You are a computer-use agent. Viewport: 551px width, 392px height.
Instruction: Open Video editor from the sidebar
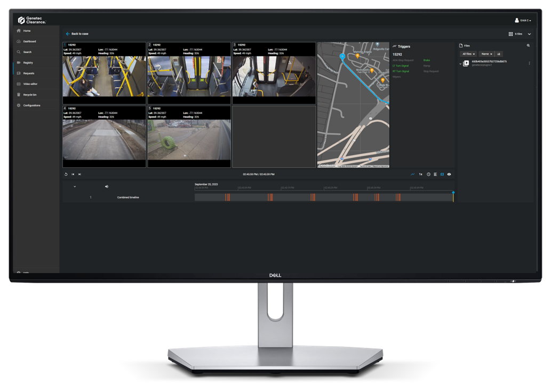point(30,84)
